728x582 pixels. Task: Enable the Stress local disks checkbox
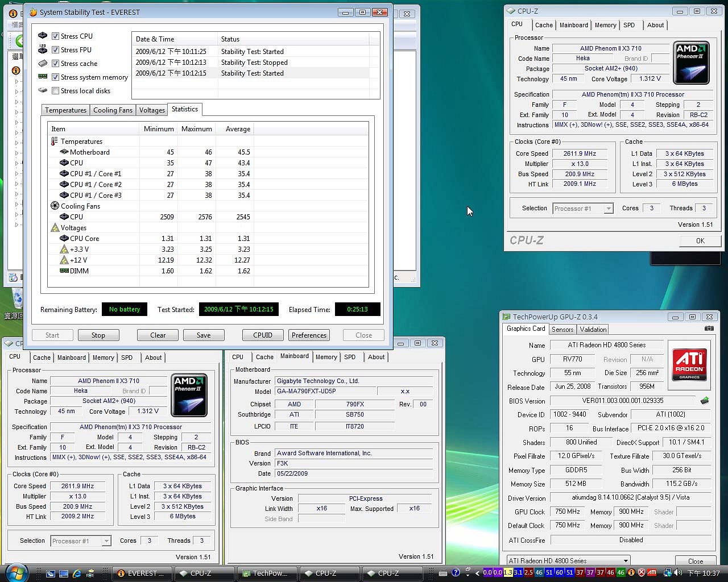(x=55, y=90)
